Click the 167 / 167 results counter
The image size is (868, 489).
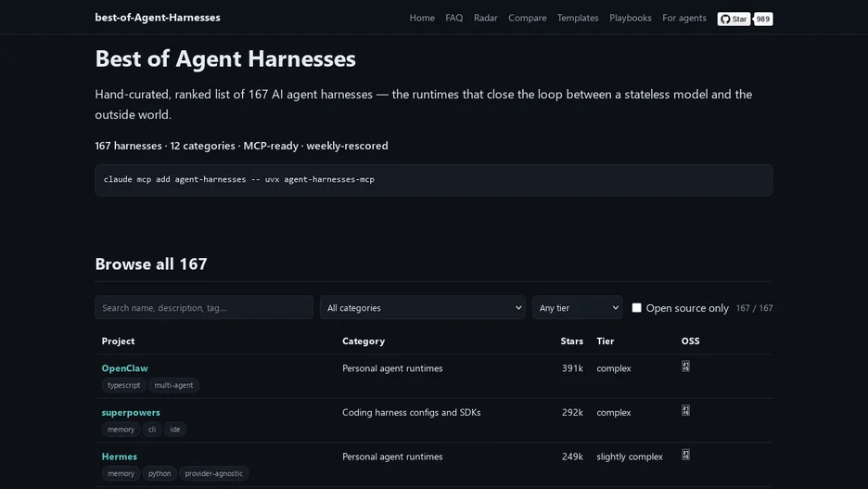tap(754, 308)
